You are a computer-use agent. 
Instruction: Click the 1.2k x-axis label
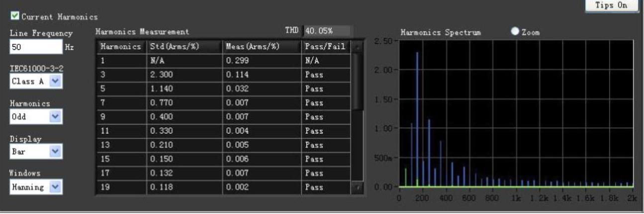541,198
